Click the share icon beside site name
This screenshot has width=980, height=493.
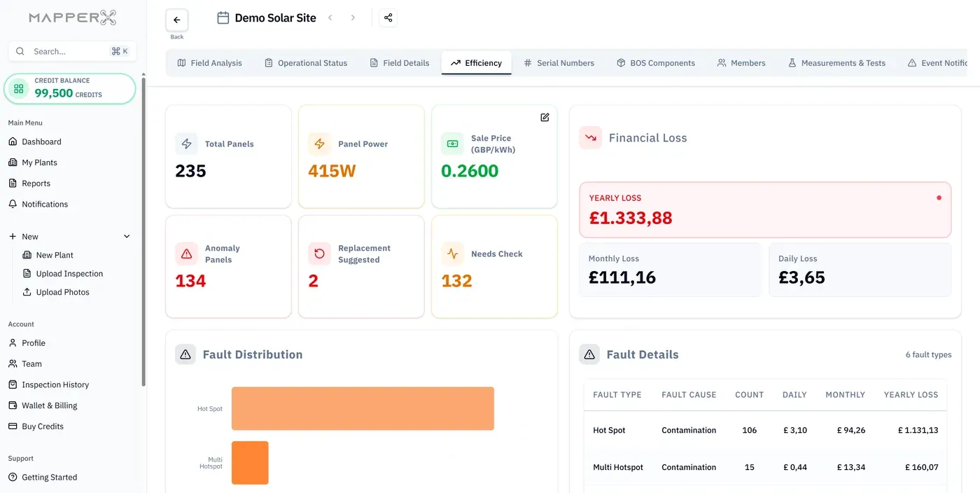coord(388,18)
